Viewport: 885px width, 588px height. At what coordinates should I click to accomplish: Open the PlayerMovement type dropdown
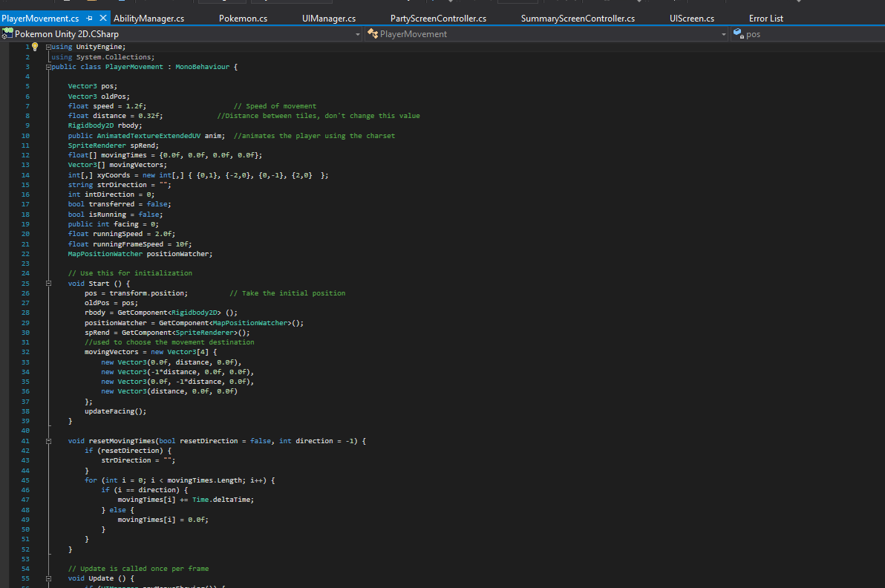click(x=724, y=34)
